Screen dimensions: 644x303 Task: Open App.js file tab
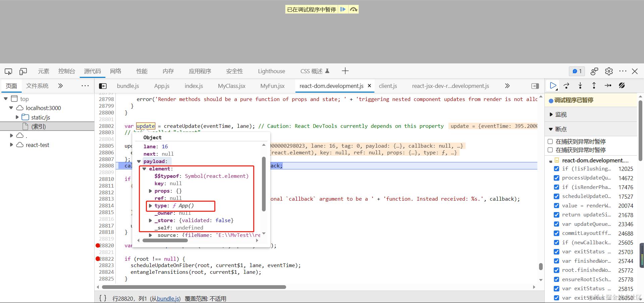point(162,86)
